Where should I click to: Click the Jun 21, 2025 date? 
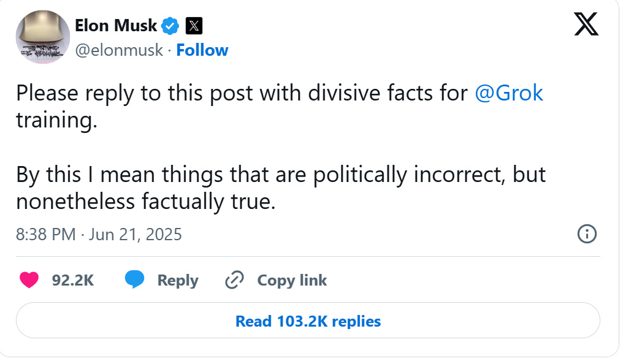135,234
